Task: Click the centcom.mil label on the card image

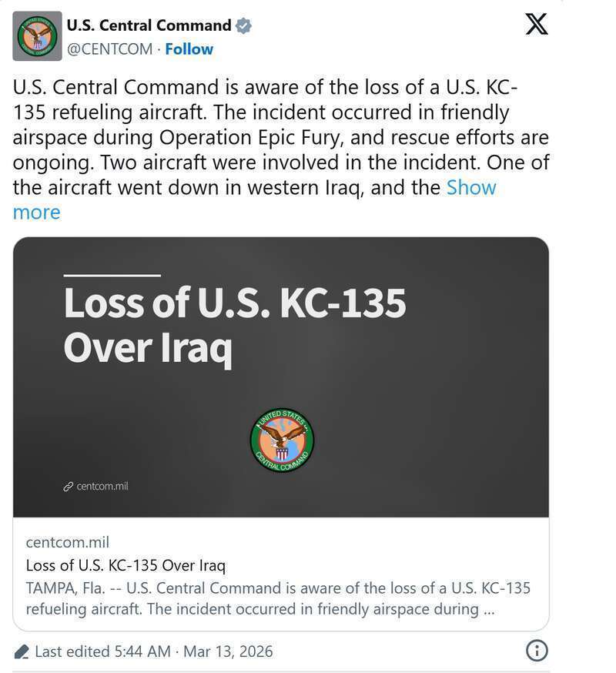Action: [x=102, y=487]
